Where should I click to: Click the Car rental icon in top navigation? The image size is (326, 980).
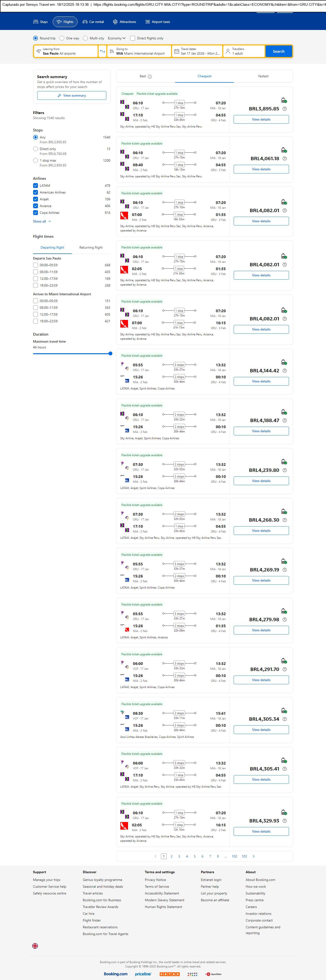click(x=85, y=22)
